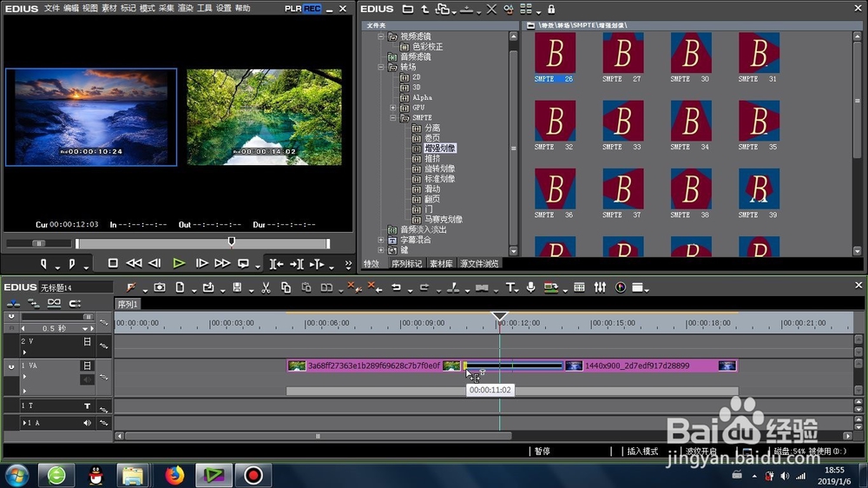Collapse the 视频滤镜 tree folder
868x488 pixels.
pos(381,36)
